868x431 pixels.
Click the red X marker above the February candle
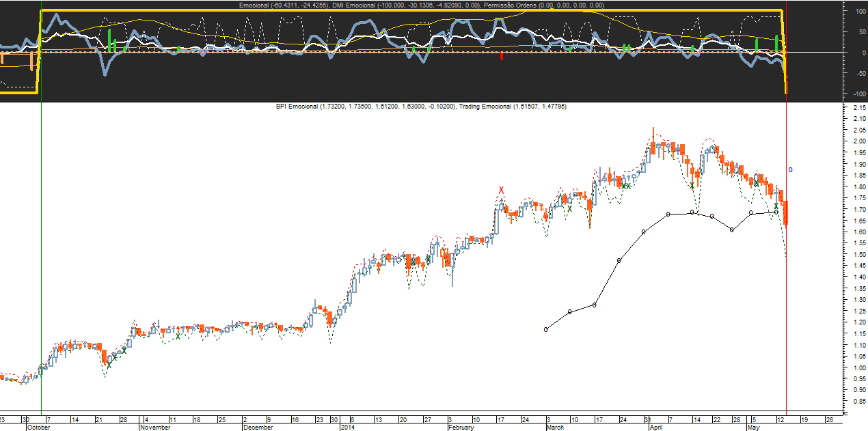coord(501,190)
